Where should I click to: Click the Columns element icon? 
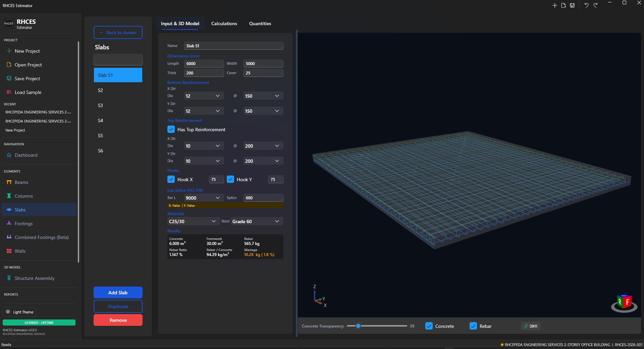tap(9, 196)
